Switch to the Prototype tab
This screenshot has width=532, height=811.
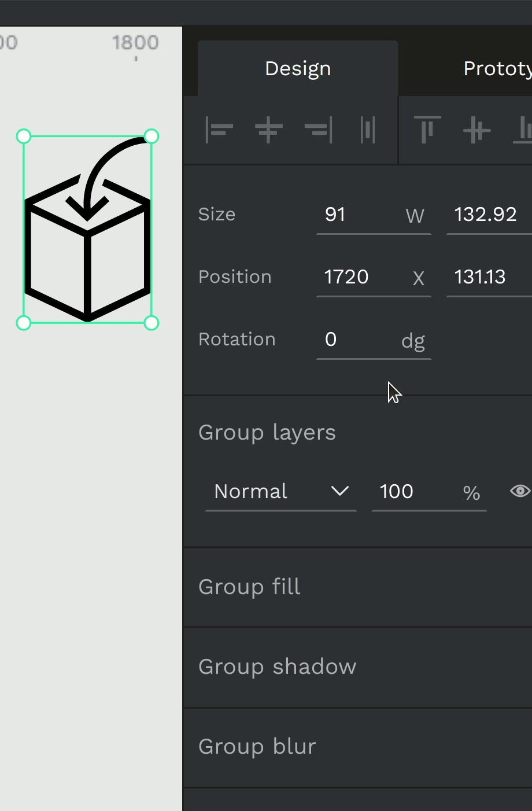coord(497,68)
